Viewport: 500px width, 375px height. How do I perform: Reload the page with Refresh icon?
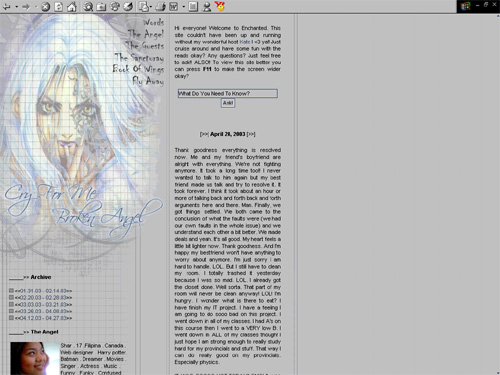(x=58, y=7)
